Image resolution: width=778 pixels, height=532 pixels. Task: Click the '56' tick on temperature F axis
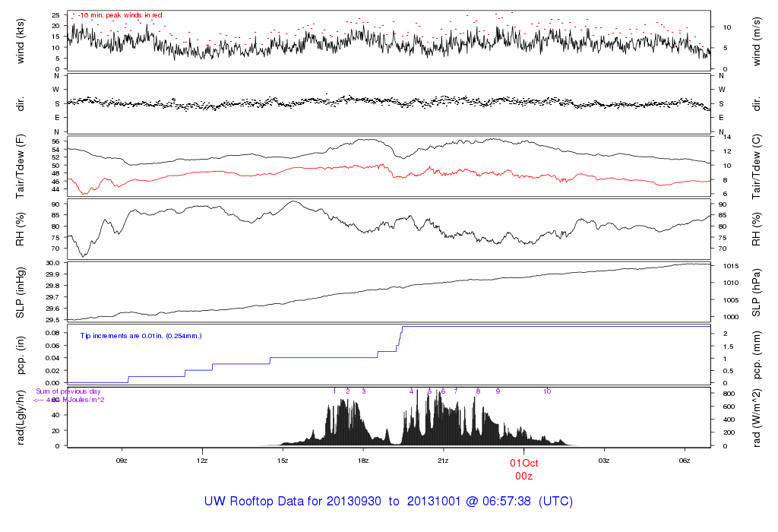click(55, 141)
